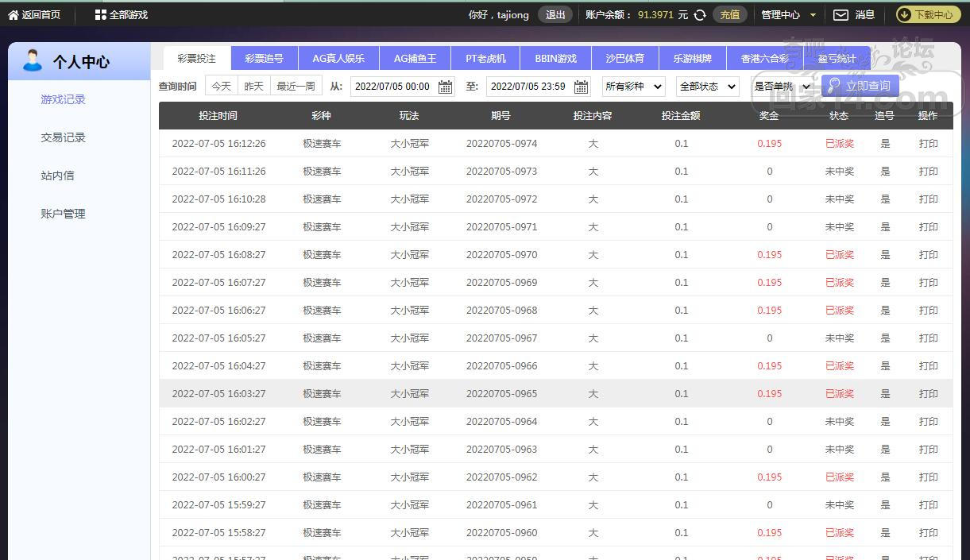Click 打印 for period 20220705-0970
The width and height of the screenshot is (970, 560).
928,255
